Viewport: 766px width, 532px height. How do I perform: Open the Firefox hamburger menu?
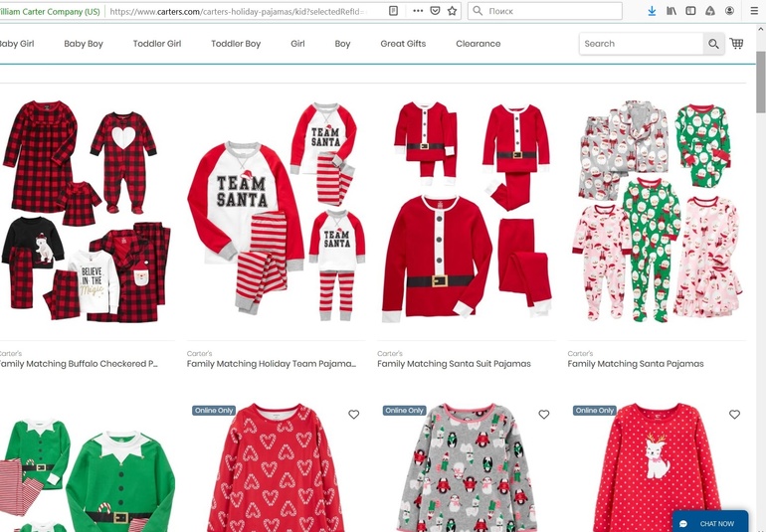coord(752,11)
